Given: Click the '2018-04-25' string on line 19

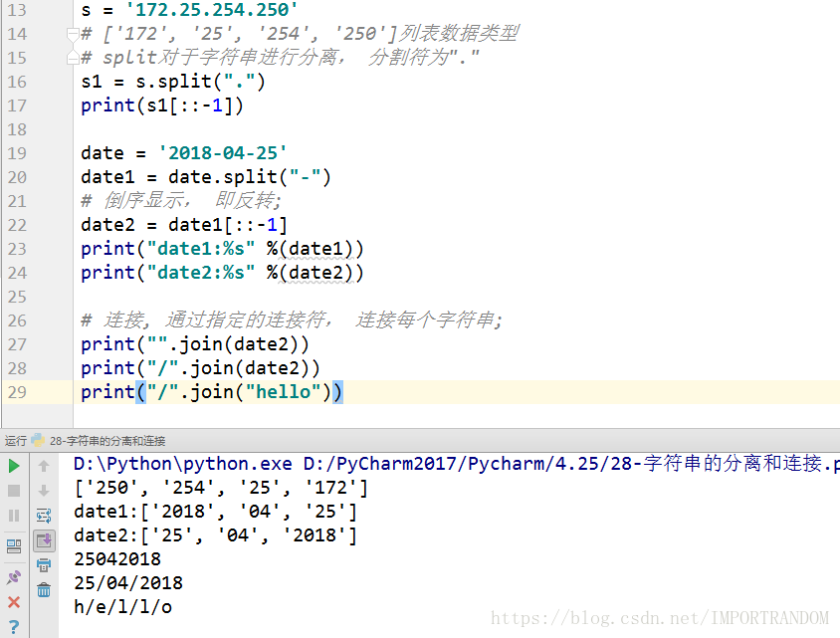Looking at the screenshot, I should [222, 153].
